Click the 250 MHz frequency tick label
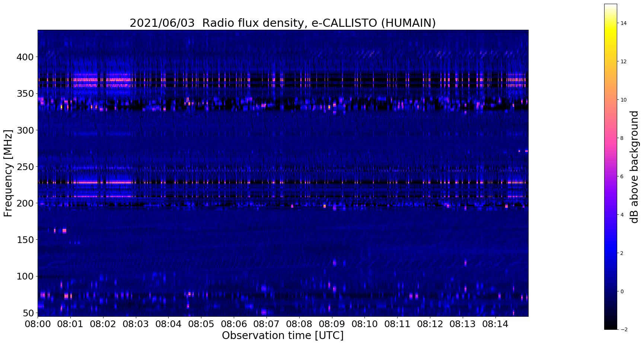The height and width of the screenshot is (345, 644). pos(25,167)
